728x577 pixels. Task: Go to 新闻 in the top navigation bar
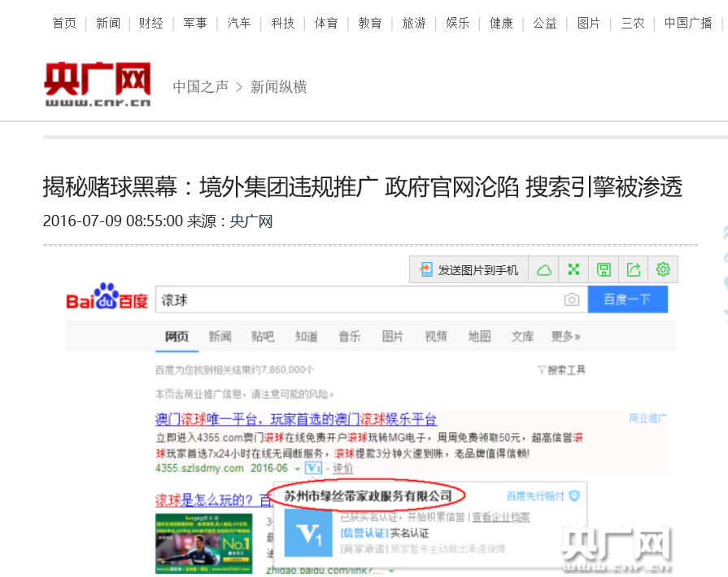108,24
